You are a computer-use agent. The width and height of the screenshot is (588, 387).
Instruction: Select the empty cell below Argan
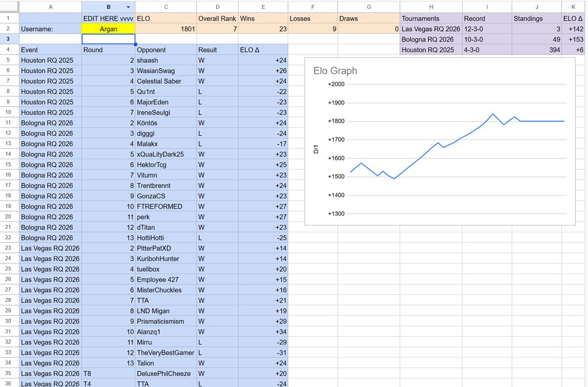pos(108,39)
